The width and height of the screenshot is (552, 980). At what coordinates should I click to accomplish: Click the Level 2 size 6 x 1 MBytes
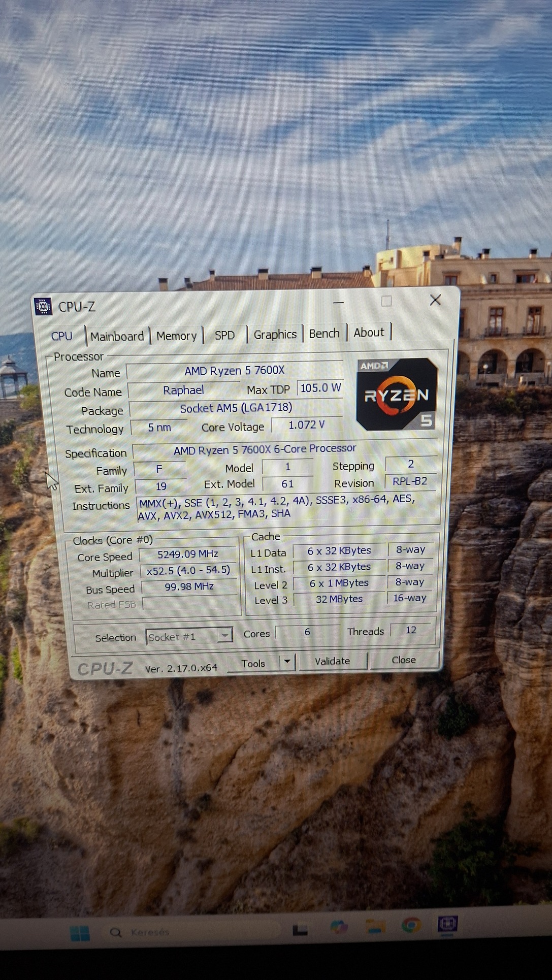[339, 583]
